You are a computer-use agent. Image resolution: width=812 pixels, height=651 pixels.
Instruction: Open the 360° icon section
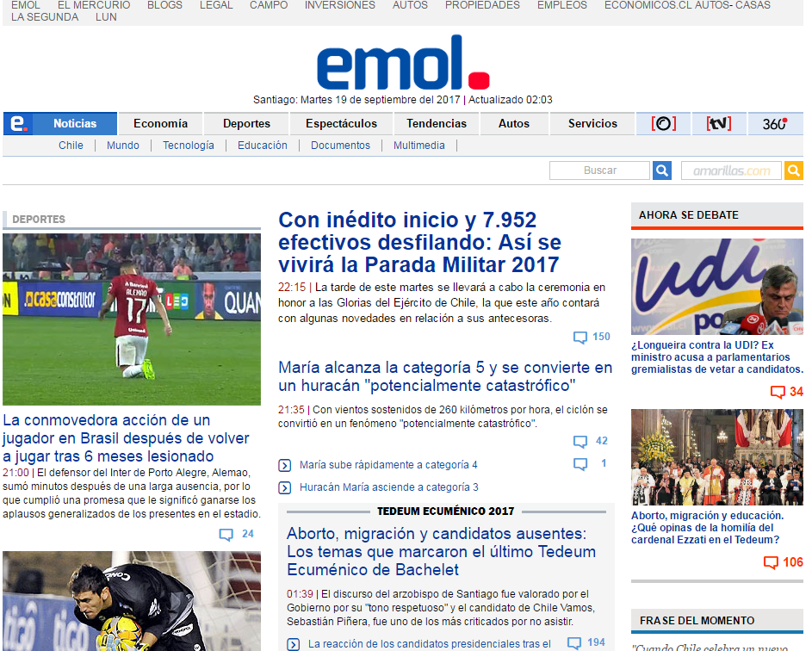point(774,123)
